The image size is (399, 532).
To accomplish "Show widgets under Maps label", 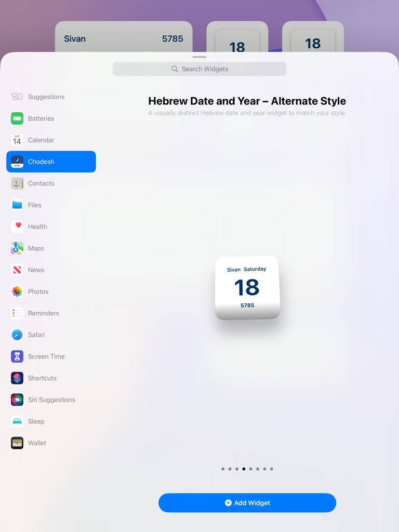I will coord(36,248).
